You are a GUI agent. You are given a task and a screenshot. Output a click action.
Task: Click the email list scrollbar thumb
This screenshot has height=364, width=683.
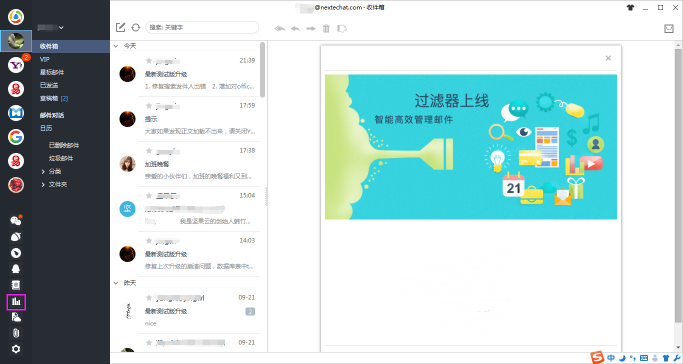pyautogui.click(x=263, y=70)
